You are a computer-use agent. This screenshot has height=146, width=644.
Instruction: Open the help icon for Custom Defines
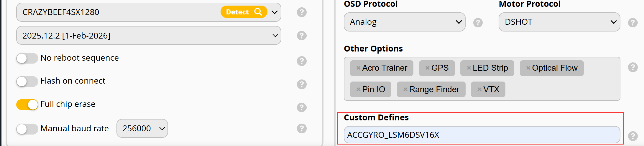632,136
